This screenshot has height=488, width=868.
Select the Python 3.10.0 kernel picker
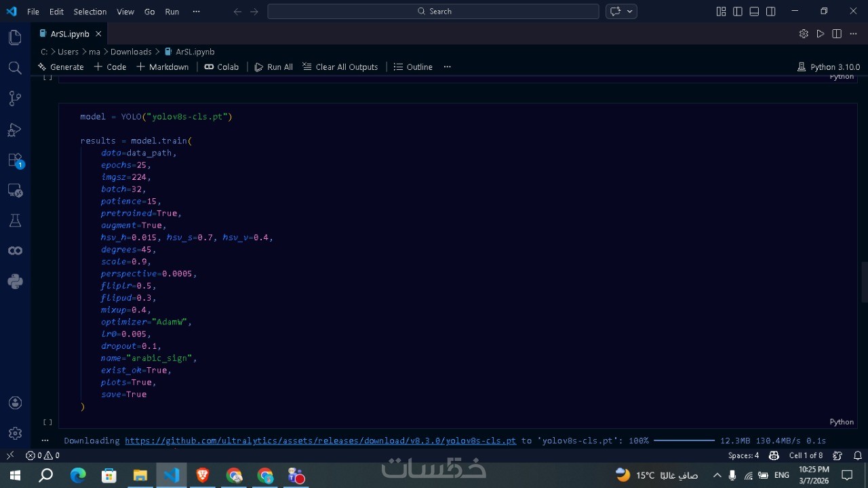pyautogui.click(x=829, y=67)
